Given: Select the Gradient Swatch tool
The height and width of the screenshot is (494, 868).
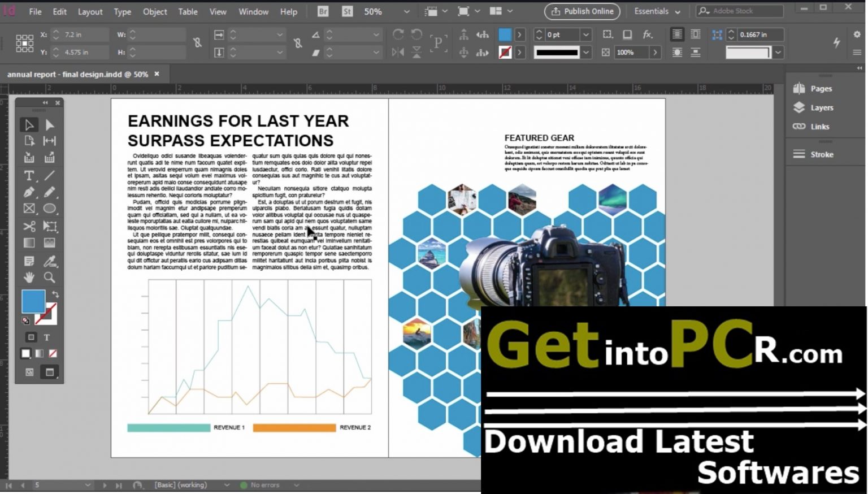Looking at the screenshot, I should click(x=29, y=243).
